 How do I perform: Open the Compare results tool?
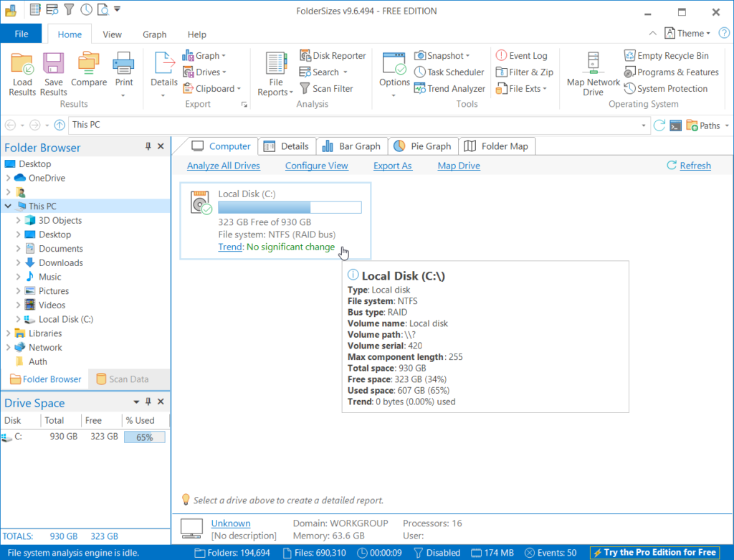point(89,70)
